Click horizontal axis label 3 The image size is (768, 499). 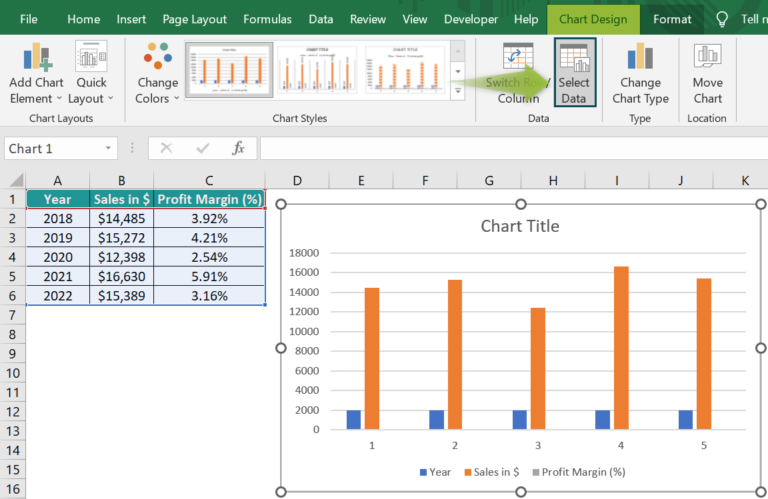[538, 445]
